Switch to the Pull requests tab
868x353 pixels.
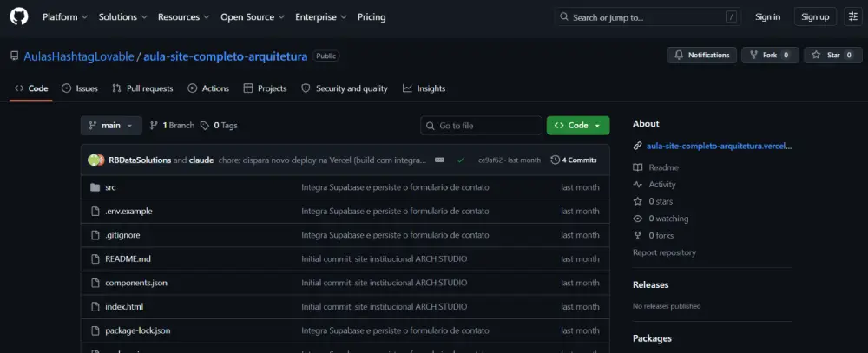(142, 88)
